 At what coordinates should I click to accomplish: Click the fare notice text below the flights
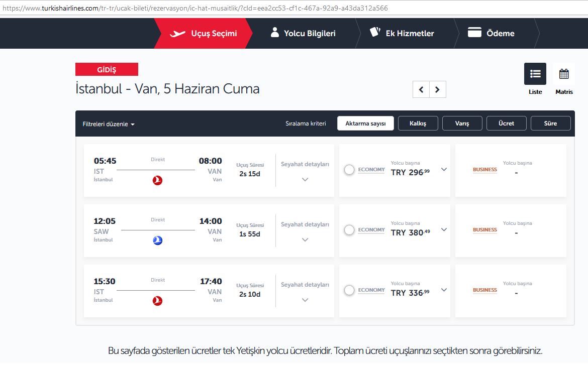(325, 351)
